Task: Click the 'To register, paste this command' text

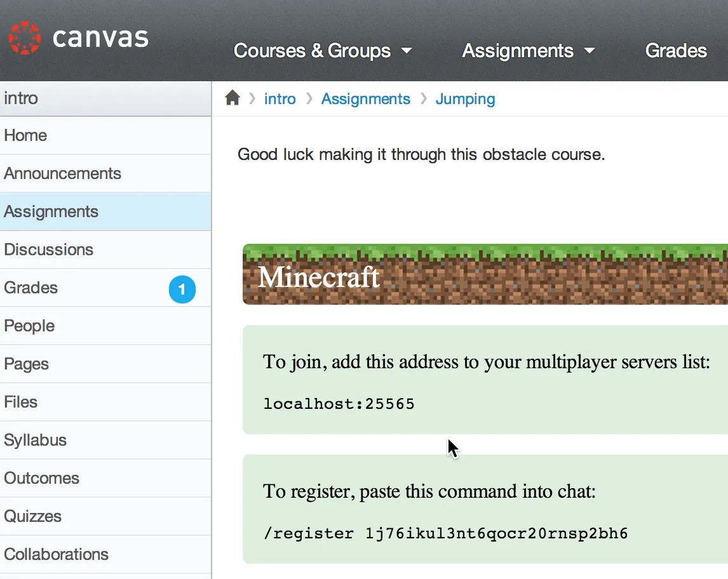Action: (429, 491)
